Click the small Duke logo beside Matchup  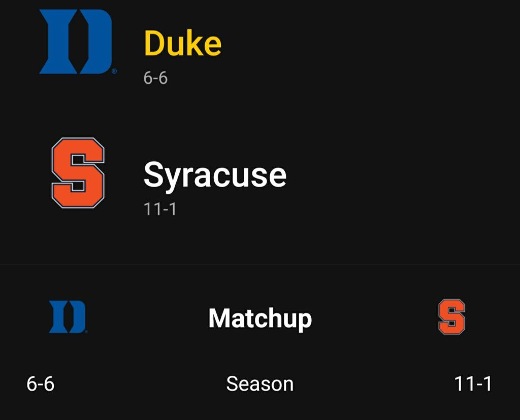click(x=67, y=317)
